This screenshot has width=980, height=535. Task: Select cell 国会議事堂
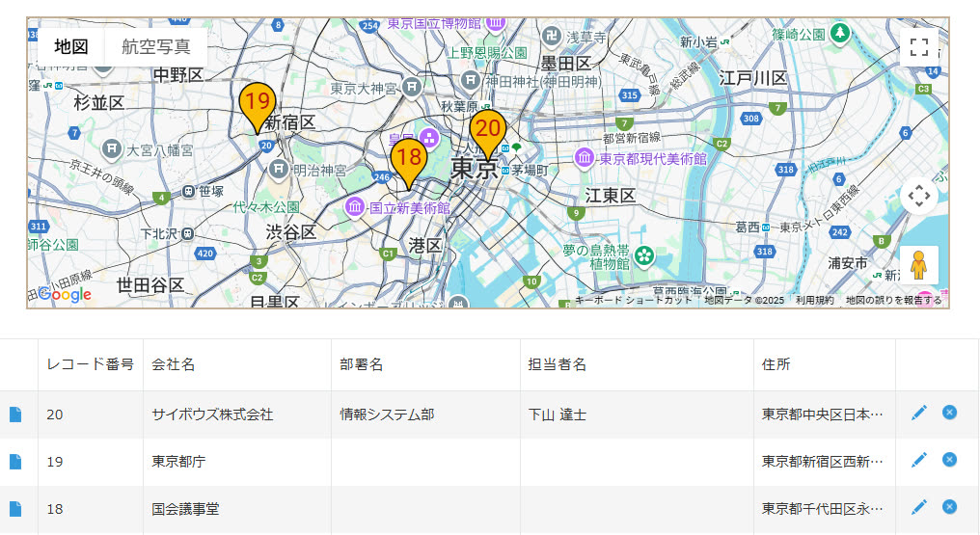point(237,509)
